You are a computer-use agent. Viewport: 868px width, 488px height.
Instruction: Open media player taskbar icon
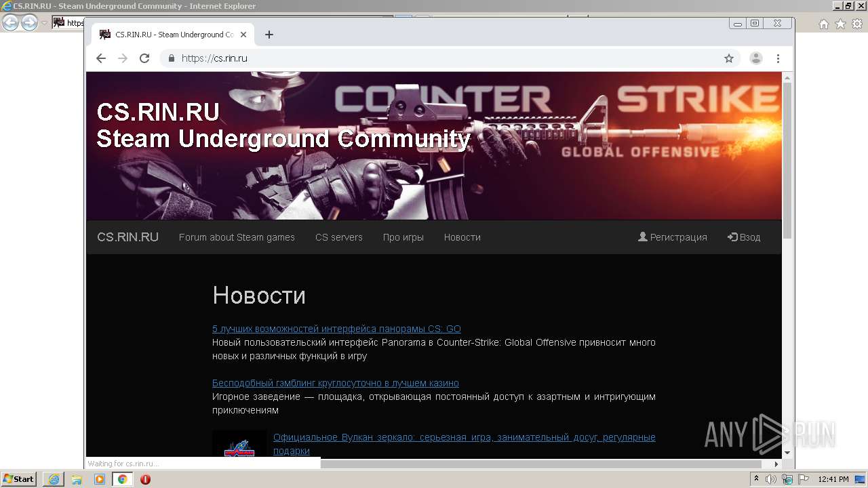point(100,479)
